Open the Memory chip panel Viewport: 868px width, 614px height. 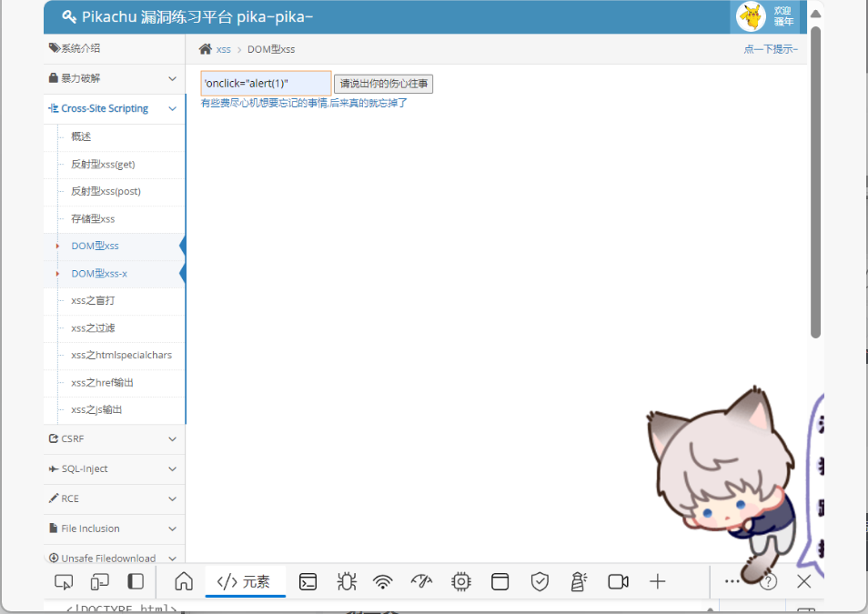[460, 582]
